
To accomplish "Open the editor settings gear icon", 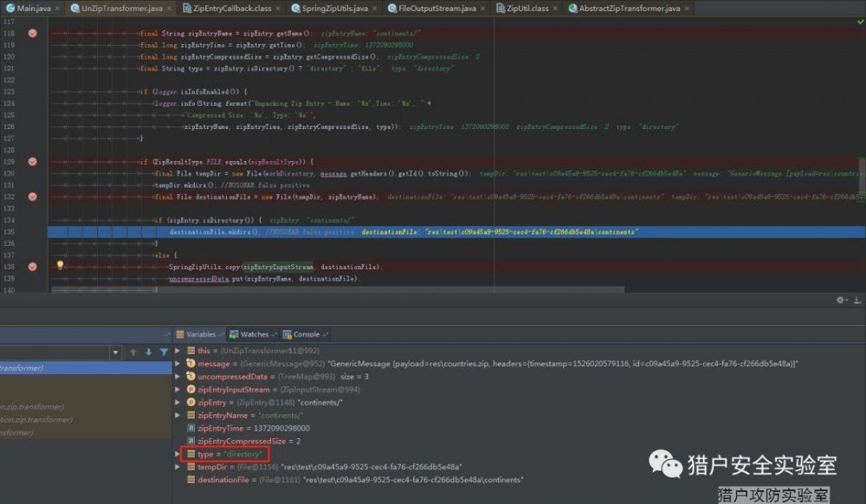I will pos(841,299).
